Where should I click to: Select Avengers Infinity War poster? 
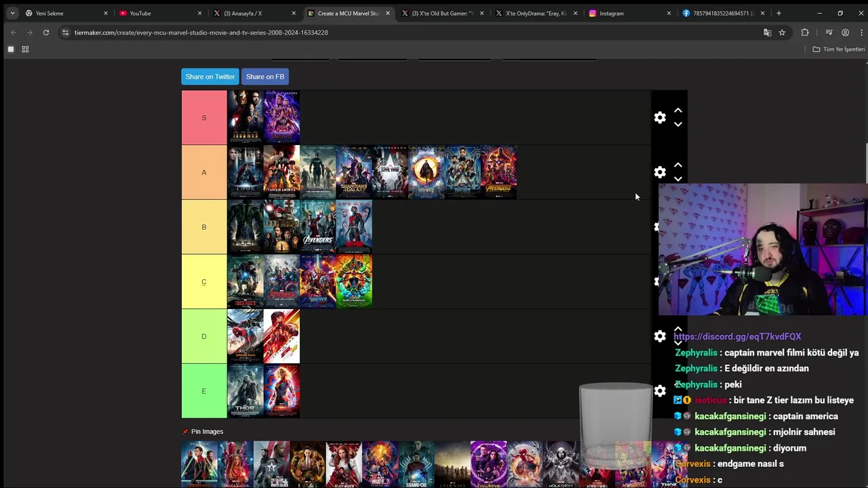tap(498, 172)
